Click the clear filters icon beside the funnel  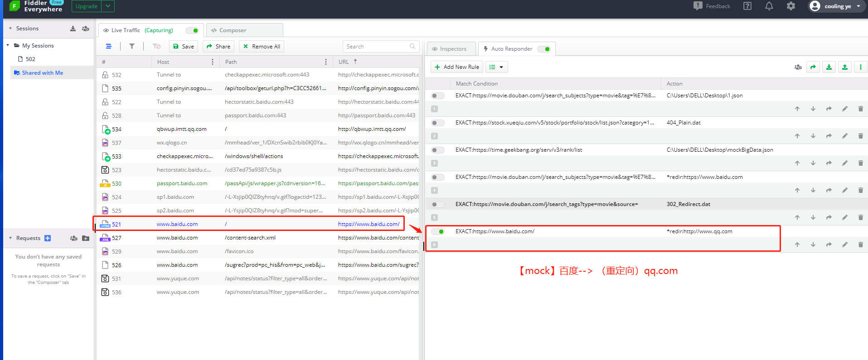click(x=156, y=46)
